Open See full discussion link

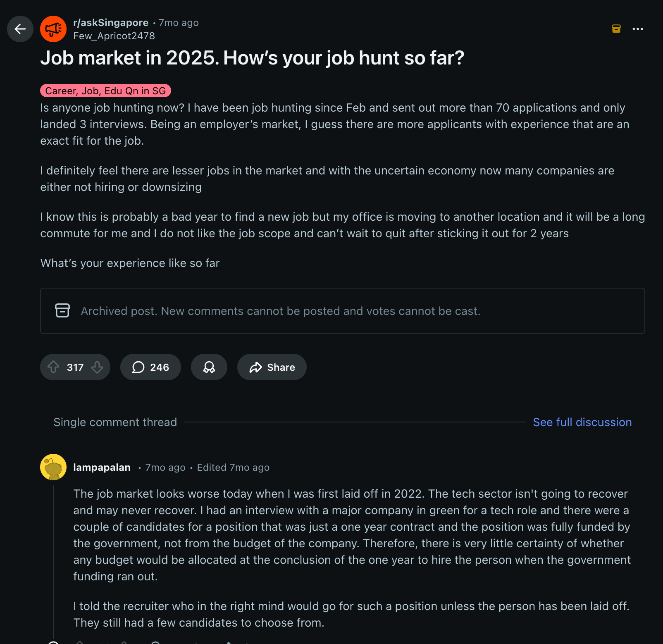click(x=582, y=422)
